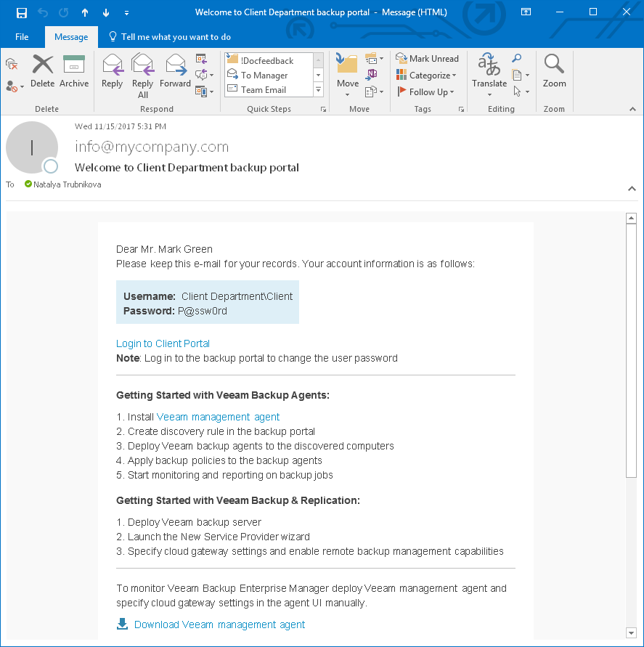Click the Ribbon Display Options icon
Viewport: 644px width, 647px height.
[x=526, y=12]
